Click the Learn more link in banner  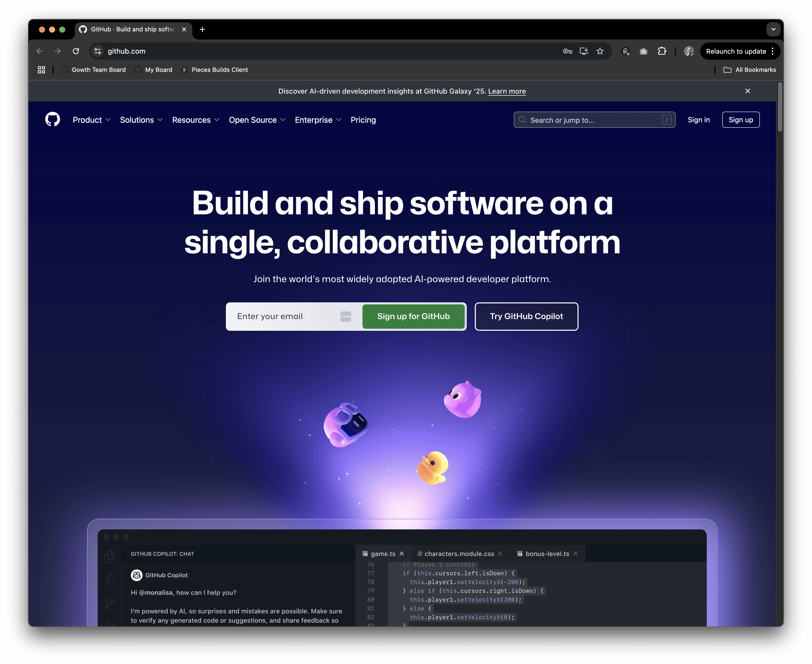coord(507,91)
